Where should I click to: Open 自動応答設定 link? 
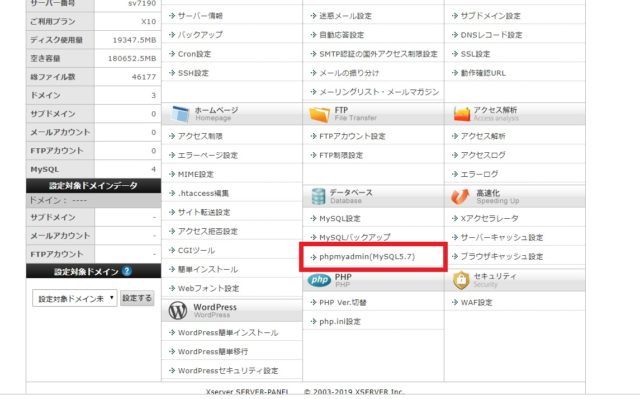(x=341, y=35)
